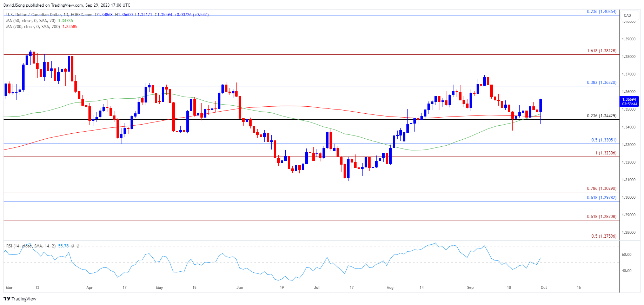Click the 0.618 (1.29782) Fibonacci label

pyautogui.click(x=602, y=198)
